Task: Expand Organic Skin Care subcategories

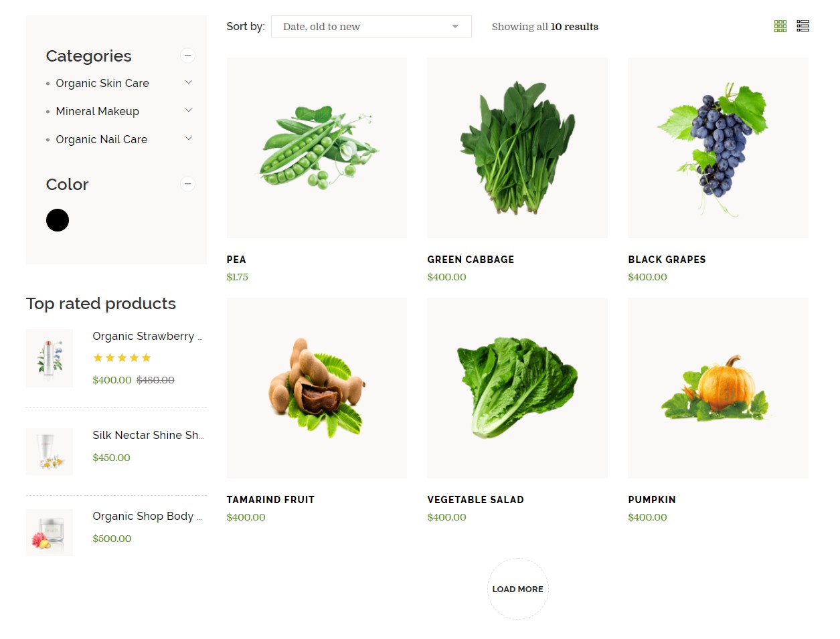Action: point(189,82)
